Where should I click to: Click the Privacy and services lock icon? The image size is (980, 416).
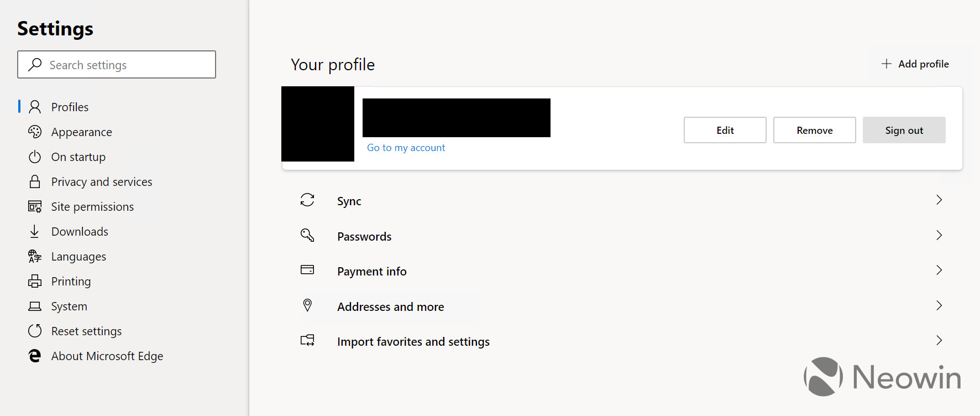(x=35, y=181)
